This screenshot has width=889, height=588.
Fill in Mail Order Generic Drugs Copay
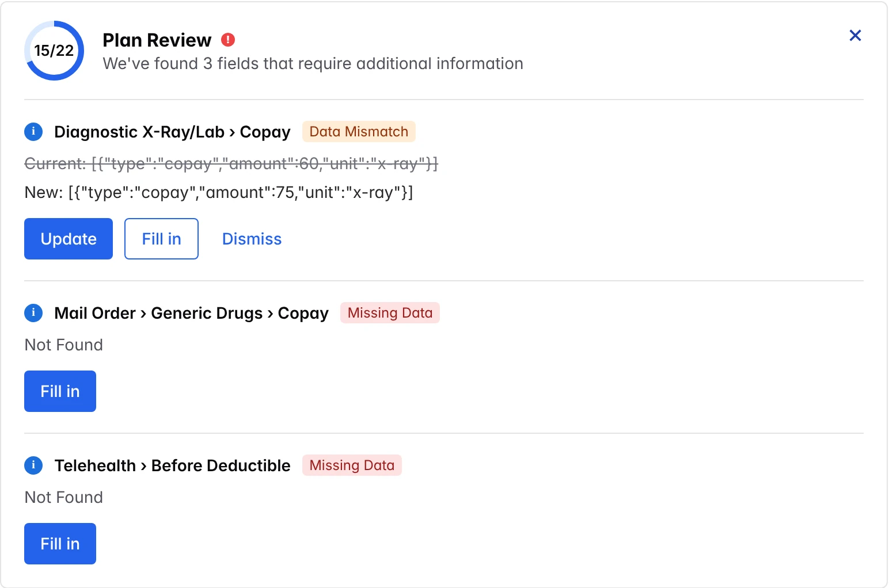pos(60,391)
